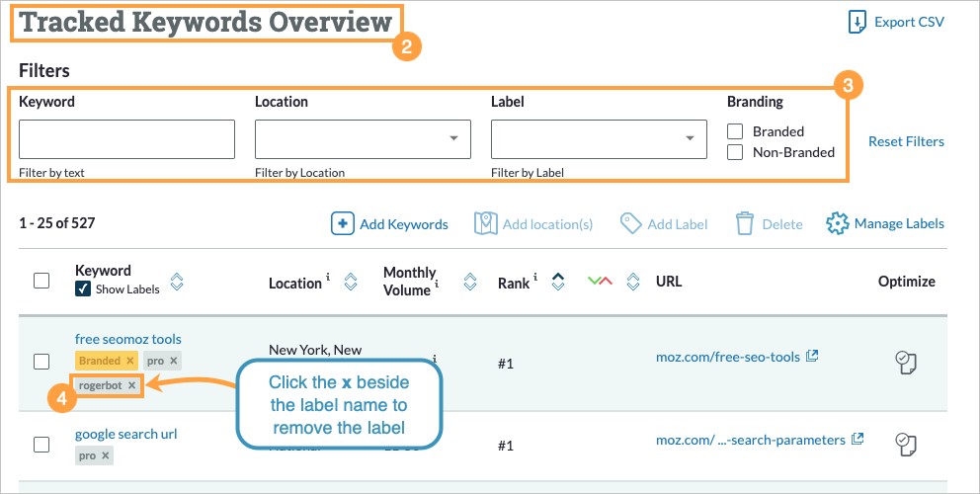Expand the Label filter dropdown
The width and height of the screenshot is (980, 494).
[690, 139]
